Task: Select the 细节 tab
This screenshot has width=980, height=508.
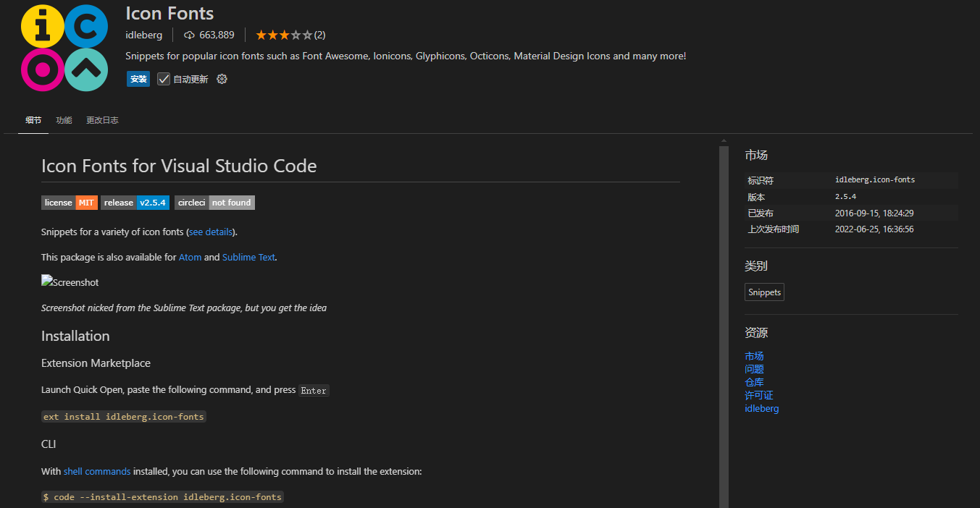Action: 33,120
